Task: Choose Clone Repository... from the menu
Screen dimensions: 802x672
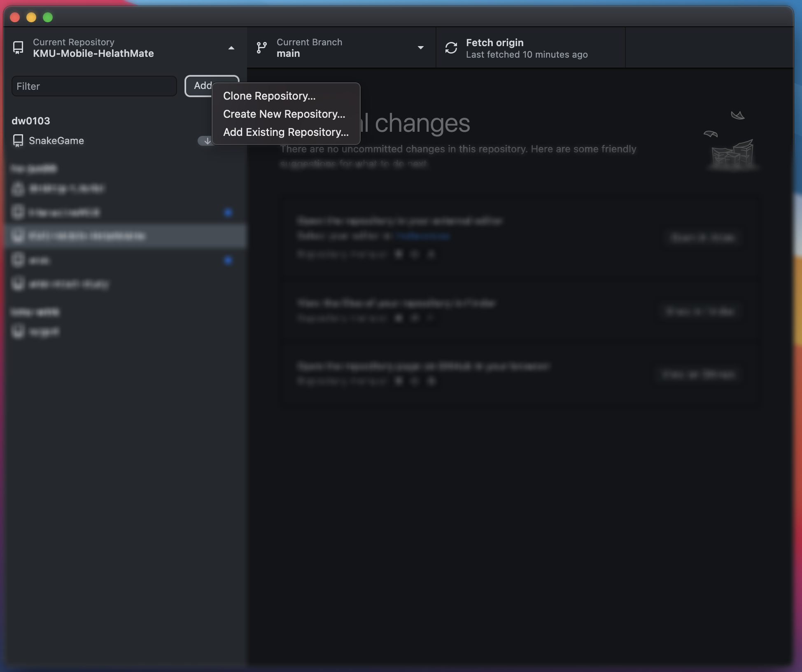Action: click(x=269, y=96)
